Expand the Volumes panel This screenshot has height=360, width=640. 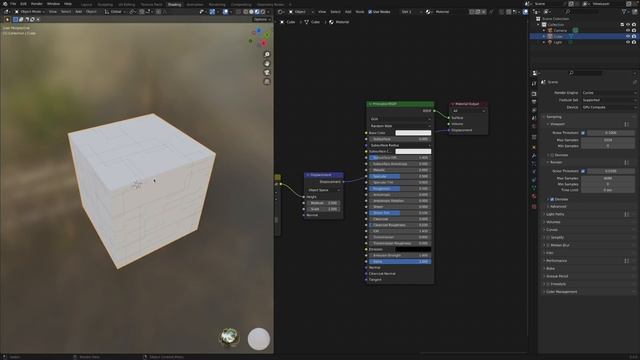coord(553,222)
